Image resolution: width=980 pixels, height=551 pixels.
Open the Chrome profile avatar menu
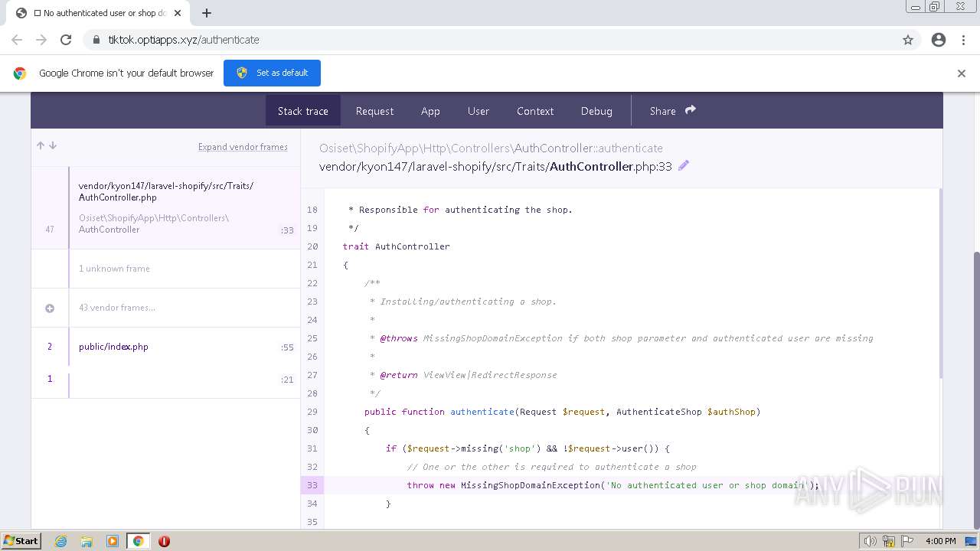pos(939,40)
